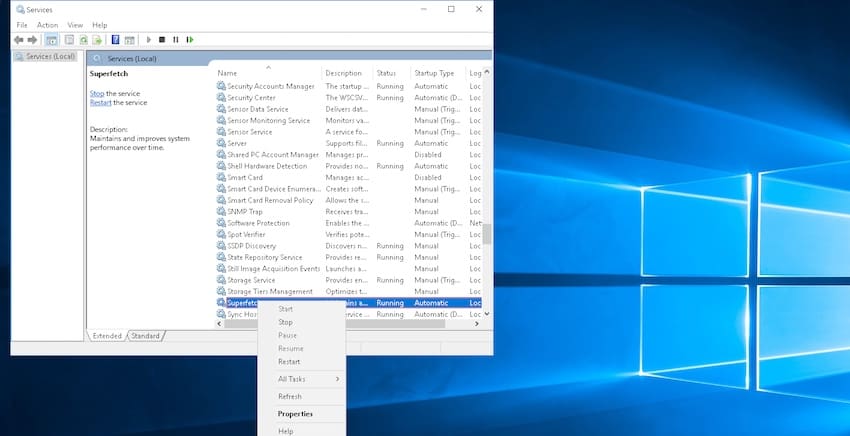The image size is (850, 436).
Task: Click the Back arrow toolbar icon
Action: (19, 40)
